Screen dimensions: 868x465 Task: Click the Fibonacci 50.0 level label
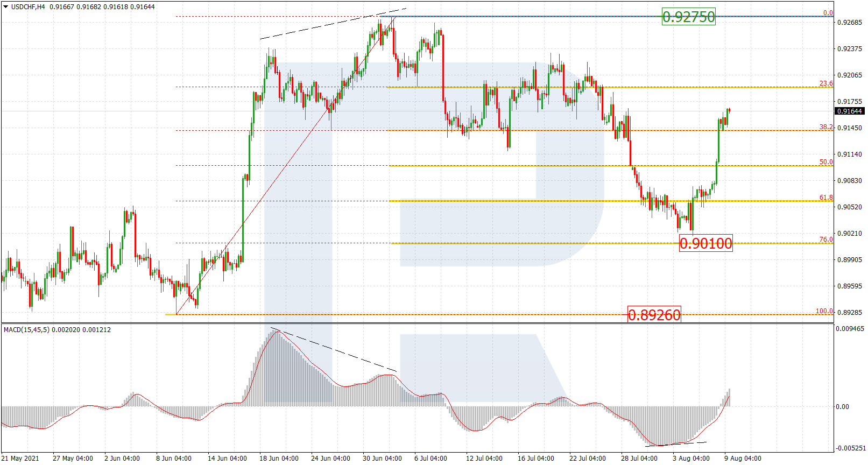click(825, 162)
